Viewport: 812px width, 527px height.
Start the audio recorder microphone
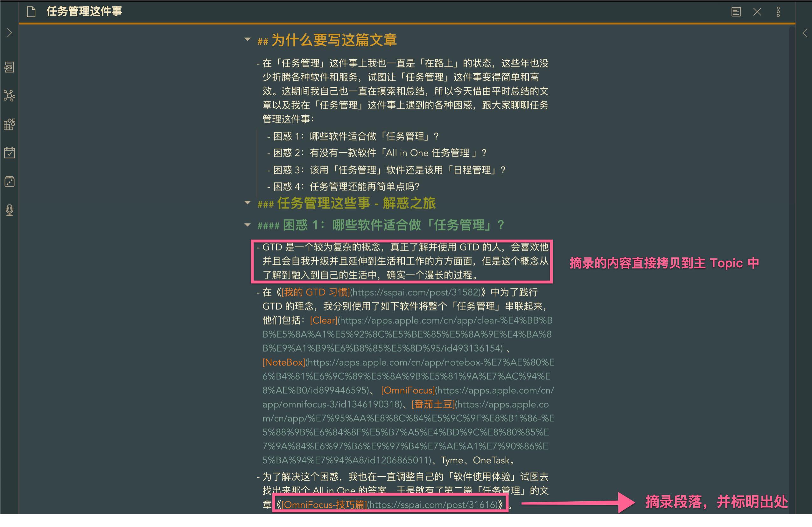(x=9, y=210)
